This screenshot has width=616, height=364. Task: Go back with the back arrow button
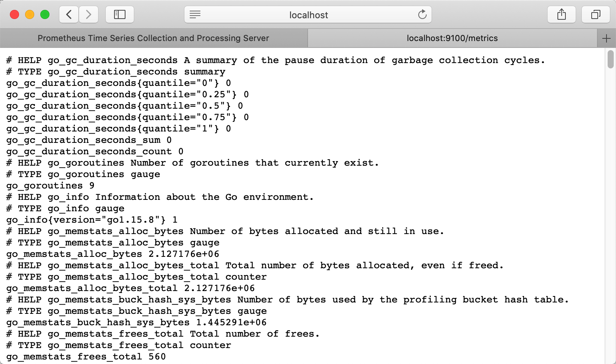69,15
